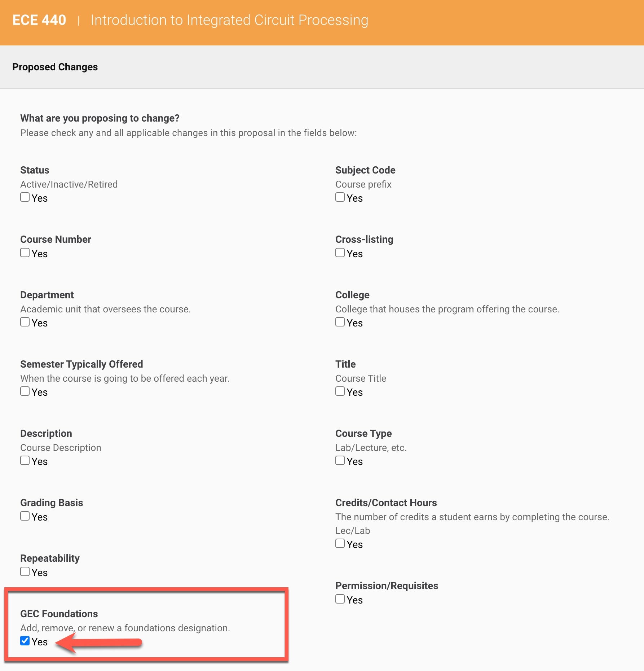Check the Semester Typically Offered Yes checkbox
Viewport: 644px width, 671px height.
point(25,391)
